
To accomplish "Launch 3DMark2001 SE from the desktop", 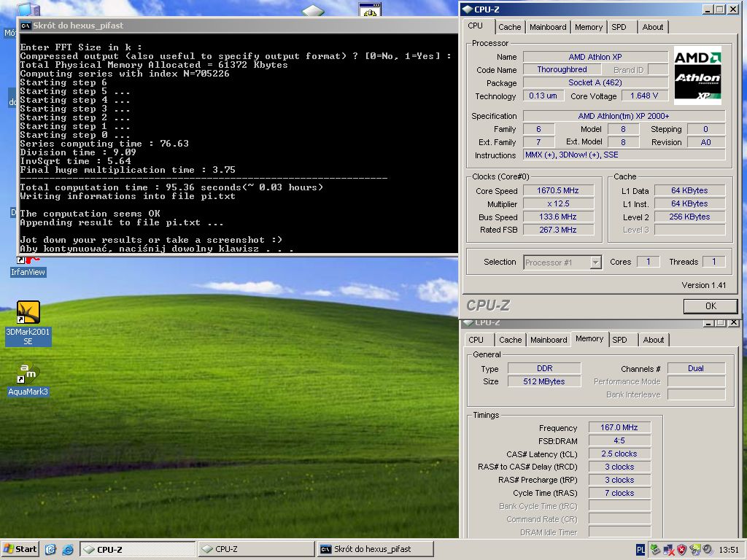I will [28, 323].
